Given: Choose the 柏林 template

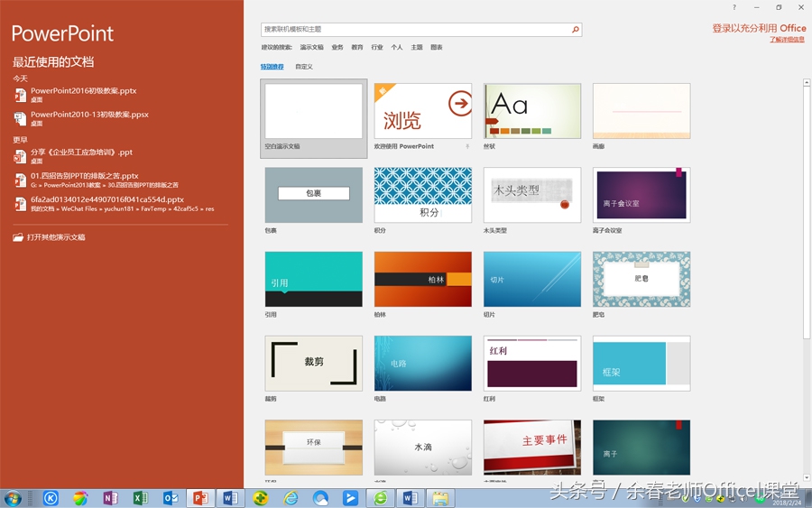Looking at the screenshot, I should pos(423,279).
